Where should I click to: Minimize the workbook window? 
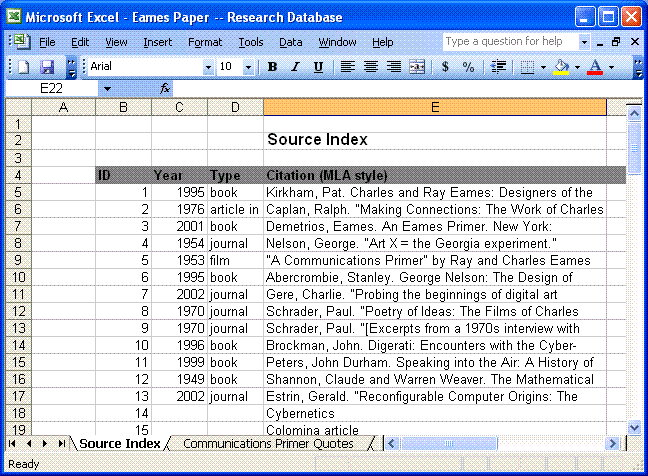tap(600, 42)
